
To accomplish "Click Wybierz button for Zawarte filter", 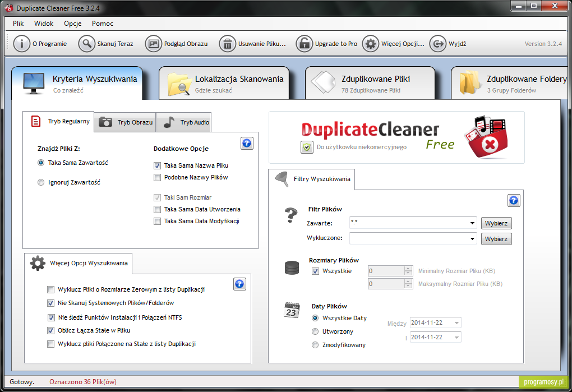I will coord(496,223).
